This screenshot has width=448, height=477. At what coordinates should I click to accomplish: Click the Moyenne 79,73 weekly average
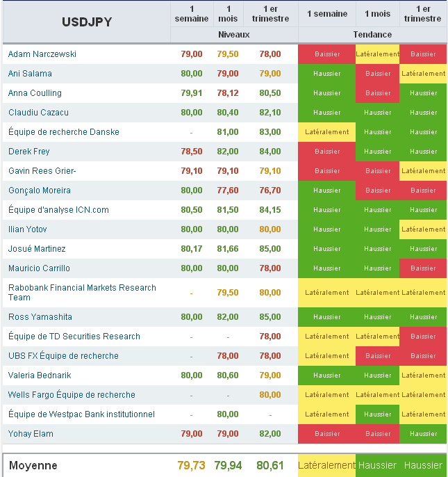tap(192, 465)
